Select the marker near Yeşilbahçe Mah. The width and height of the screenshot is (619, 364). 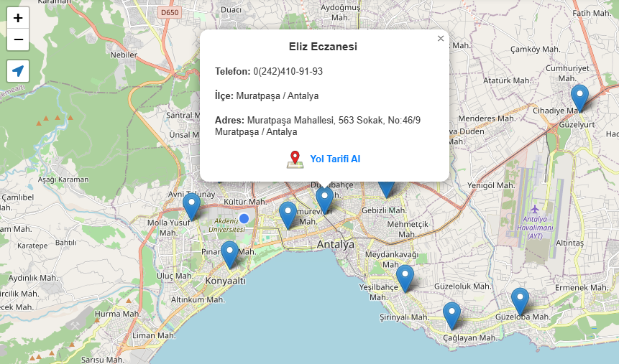(x=405, y=278)
